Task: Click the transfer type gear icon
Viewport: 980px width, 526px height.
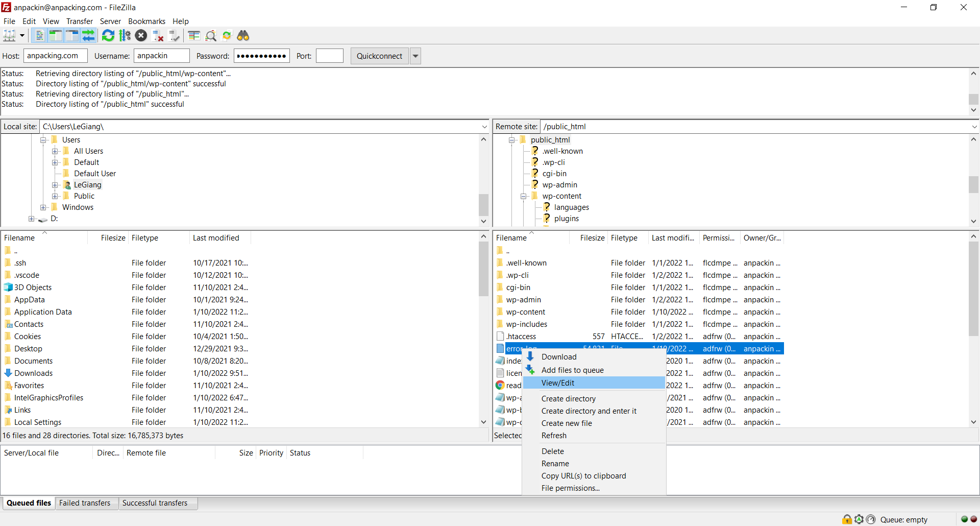Action: click(x=859, y=519)
